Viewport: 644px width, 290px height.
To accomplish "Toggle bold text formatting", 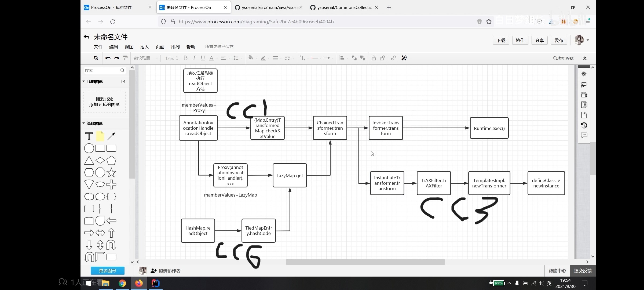I will pyautogui.click(x=185, y=58).
